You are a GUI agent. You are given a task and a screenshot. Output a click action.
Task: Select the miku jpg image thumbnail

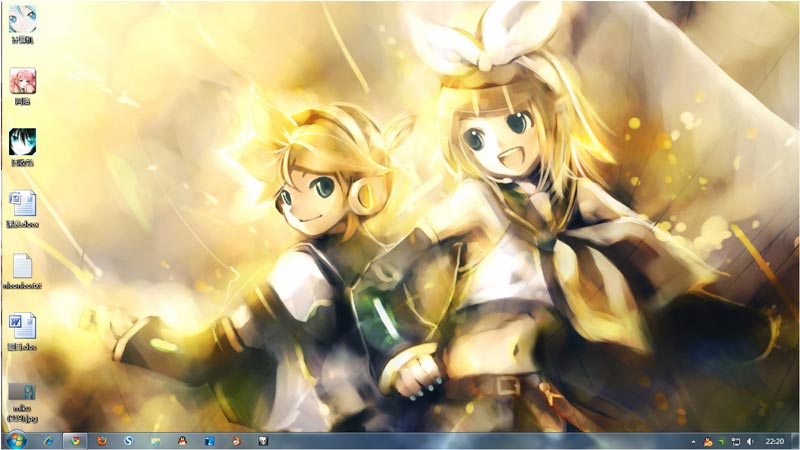(22, 403)
